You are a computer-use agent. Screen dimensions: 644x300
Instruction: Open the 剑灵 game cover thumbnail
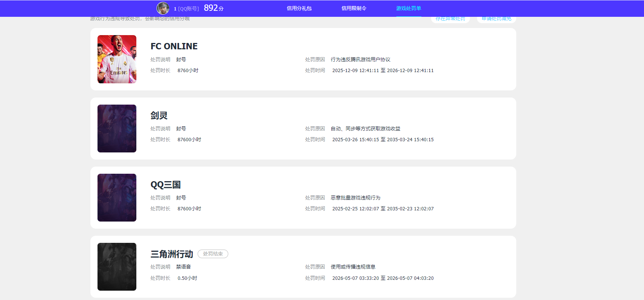(x=117, y=129)
